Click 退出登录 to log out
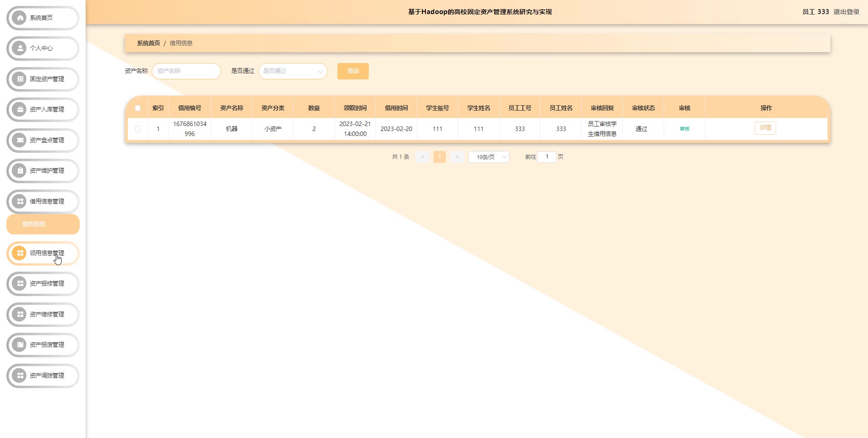The width and height of the screenshot is (868, 438). (x=846, y=12)
